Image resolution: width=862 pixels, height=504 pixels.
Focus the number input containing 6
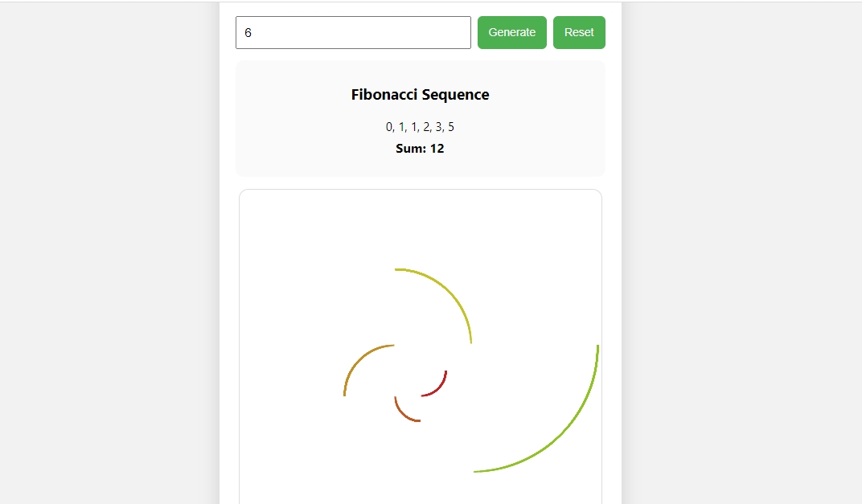pos(352,32)
